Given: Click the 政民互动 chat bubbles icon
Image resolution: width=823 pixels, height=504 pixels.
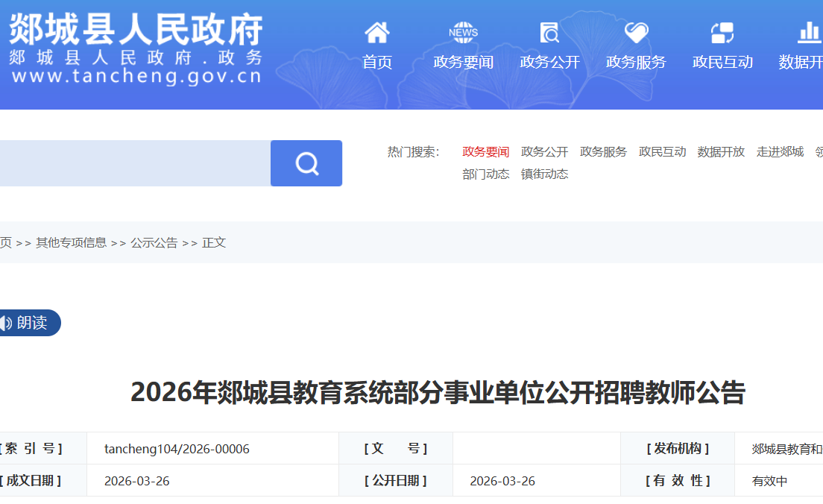Looking at the screenshot, I should [x=722, y=33].
